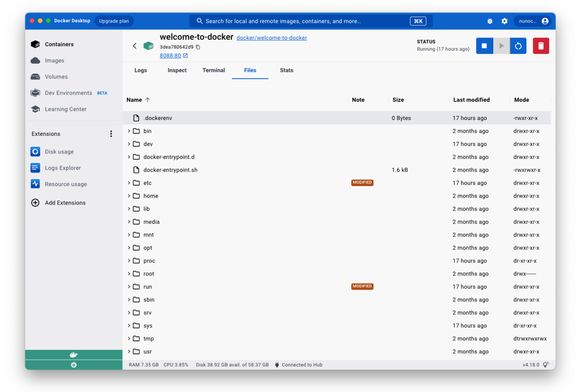Image resolution: width=580 pixels, height=392 pixels.
Task: Switch to the Stats tab
Action: point(286,70)
